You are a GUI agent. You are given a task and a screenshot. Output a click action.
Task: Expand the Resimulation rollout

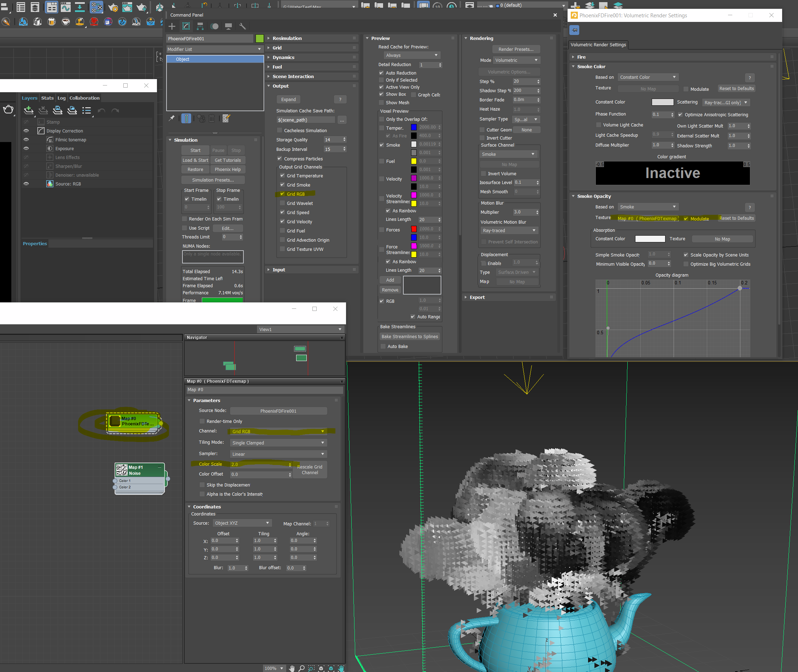coord(312,38)
